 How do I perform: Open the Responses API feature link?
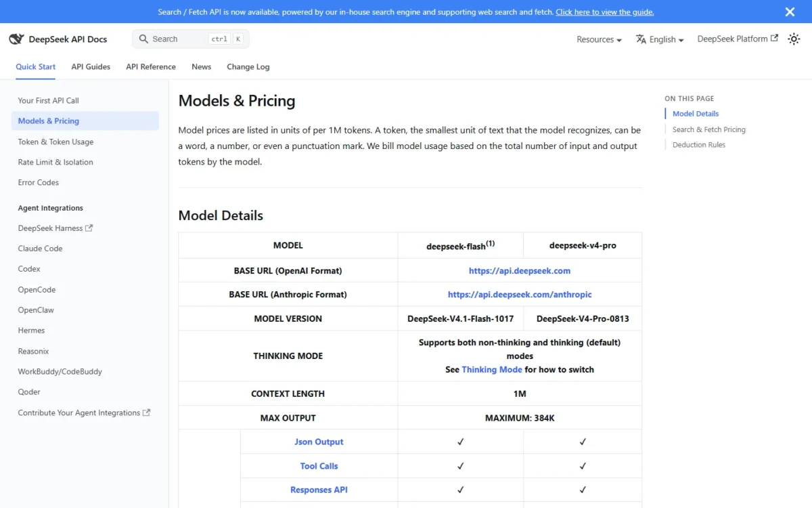[x=319, y=490]
